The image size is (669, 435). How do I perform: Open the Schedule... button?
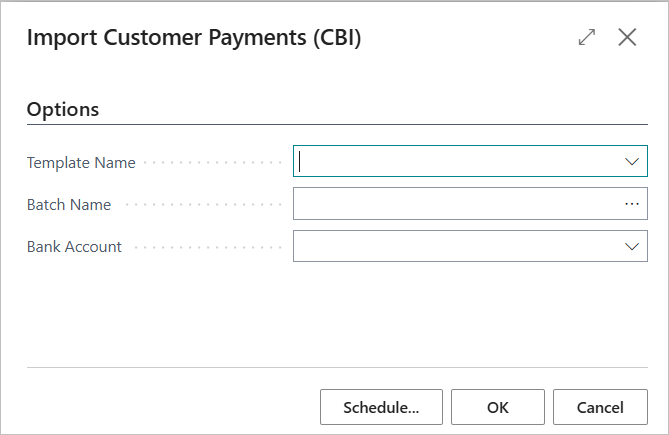[x=381, y=407]
